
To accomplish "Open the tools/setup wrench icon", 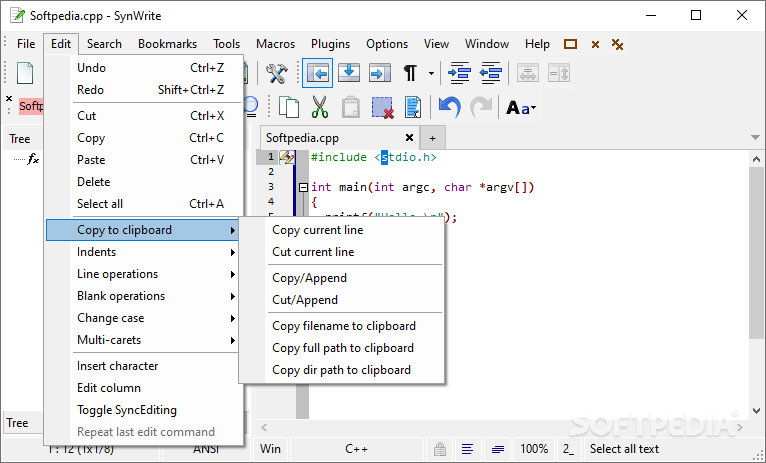I will (277, 73).
